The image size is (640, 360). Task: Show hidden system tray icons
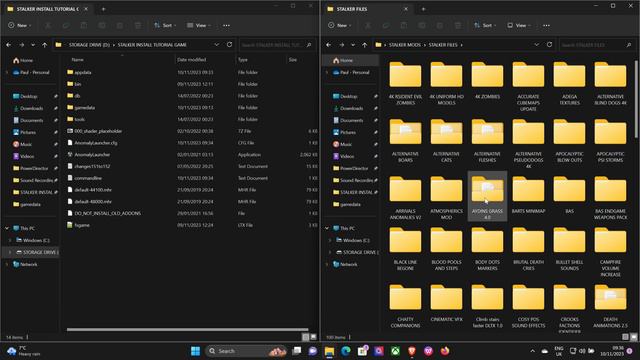[x=532, y=351]
